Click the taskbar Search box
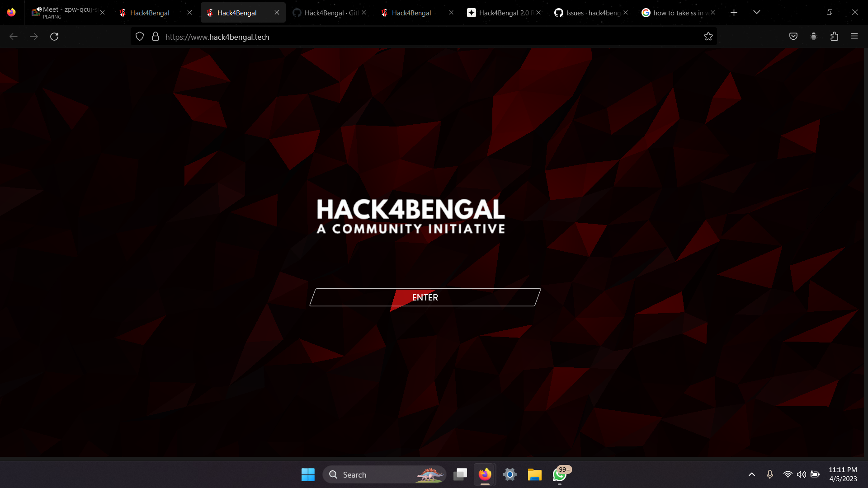 (384, 474)
